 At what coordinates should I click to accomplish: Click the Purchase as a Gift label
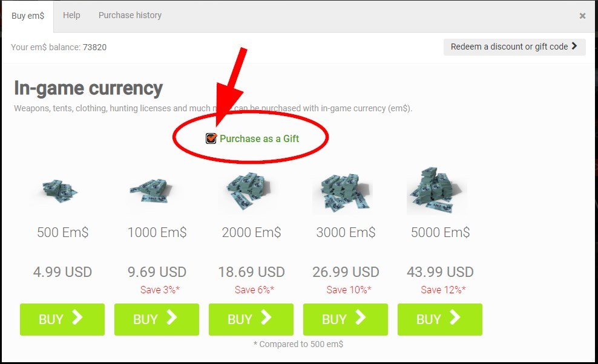(259, 138)
